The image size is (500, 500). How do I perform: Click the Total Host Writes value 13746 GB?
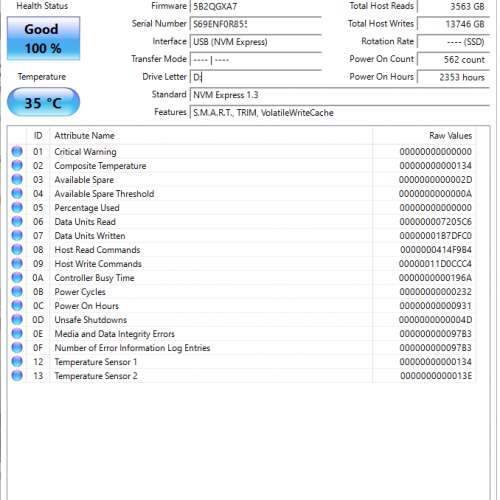[453, 24]
